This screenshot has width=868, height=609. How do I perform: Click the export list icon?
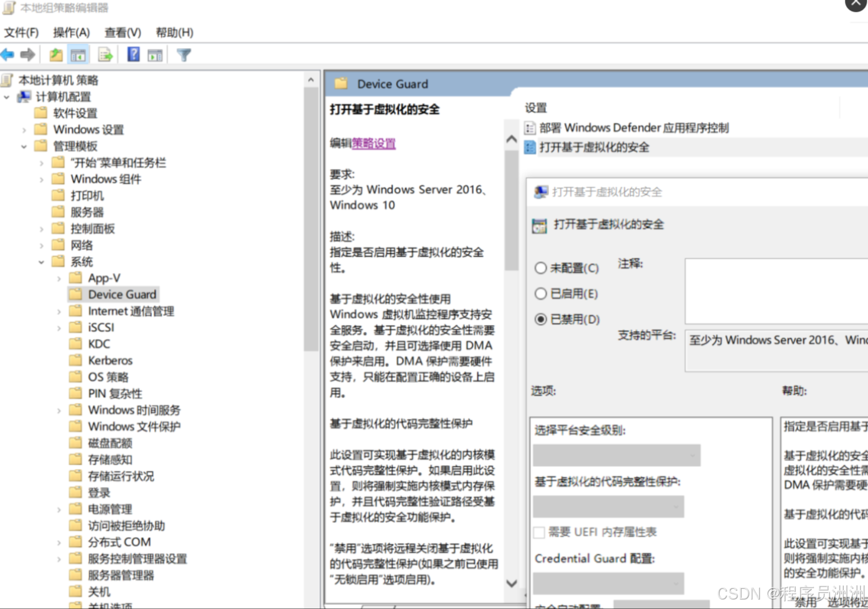(x=105, y=54)
